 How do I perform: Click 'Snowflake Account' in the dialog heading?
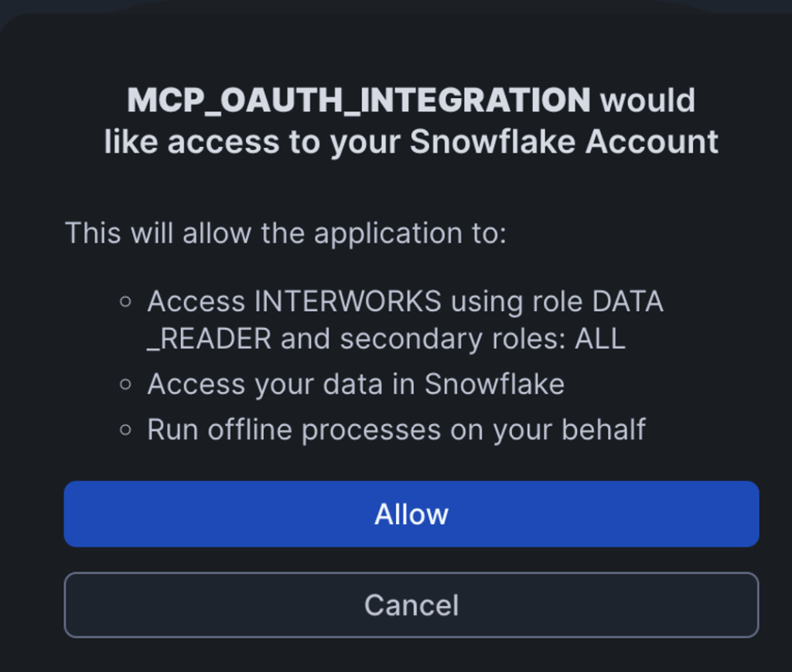[x=564, y=142]
